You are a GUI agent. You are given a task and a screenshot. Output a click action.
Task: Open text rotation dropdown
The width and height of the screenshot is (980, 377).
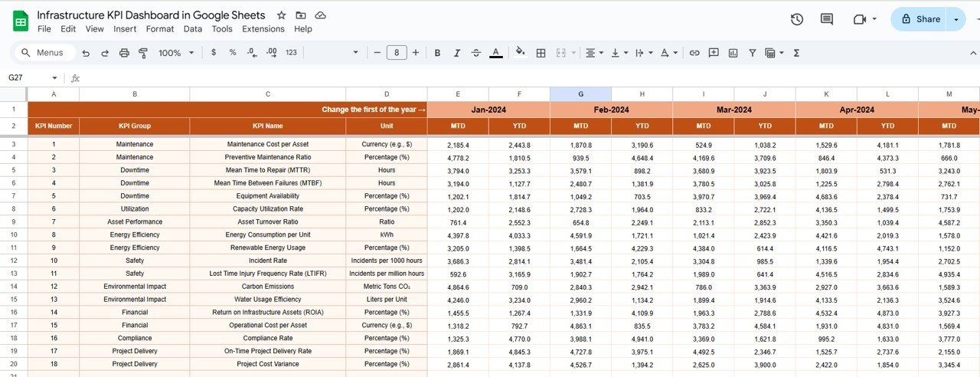[x=669, y=53]
